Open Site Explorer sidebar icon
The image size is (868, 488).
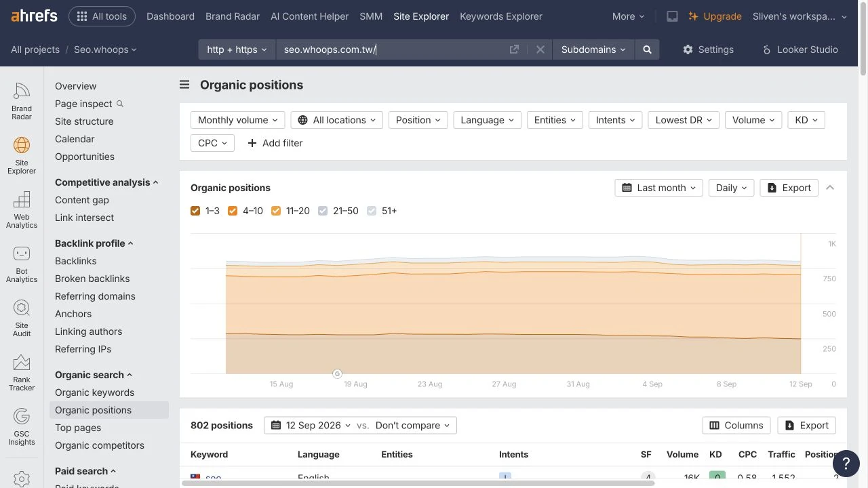(22, 156)
